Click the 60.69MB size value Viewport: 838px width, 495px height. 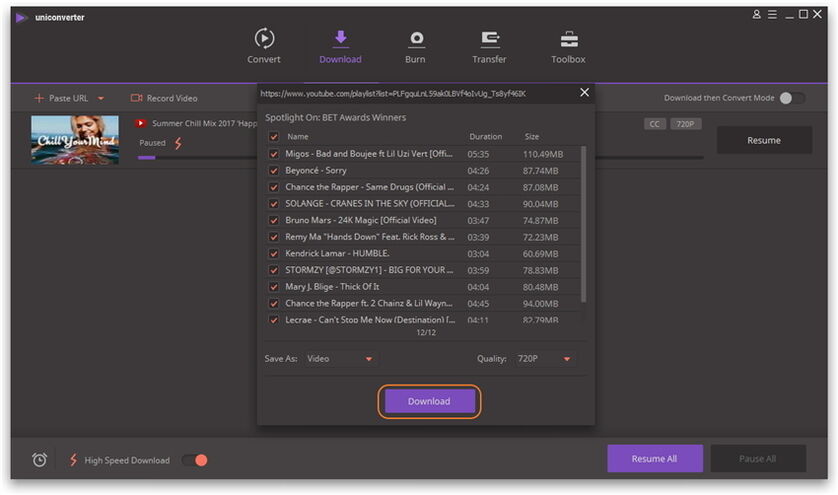[540, 254]
